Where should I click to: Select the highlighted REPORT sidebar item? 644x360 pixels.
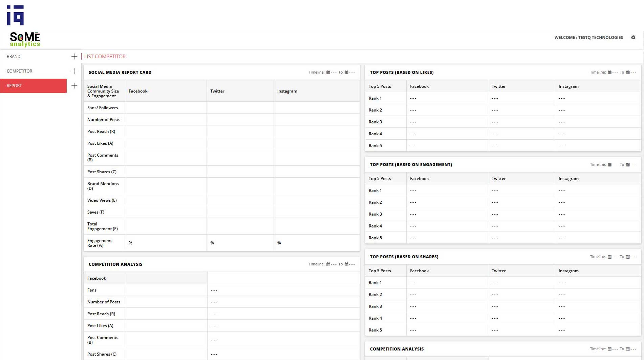(33, 85)
